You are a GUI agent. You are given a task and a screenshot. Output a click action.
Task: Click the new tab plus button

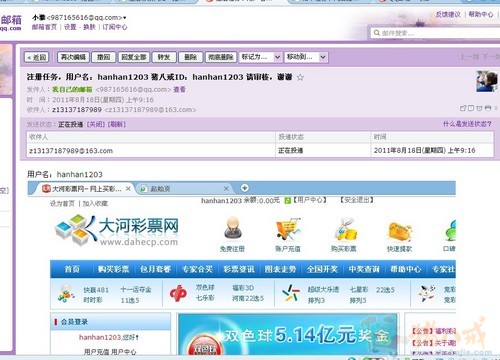click(x=245, y=188)
